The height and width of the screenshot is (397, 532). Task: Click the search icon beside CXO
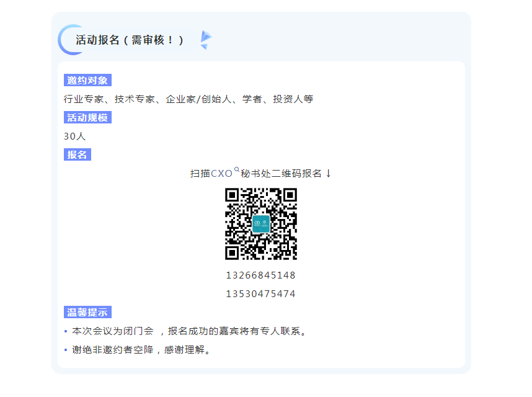(237, 169)
